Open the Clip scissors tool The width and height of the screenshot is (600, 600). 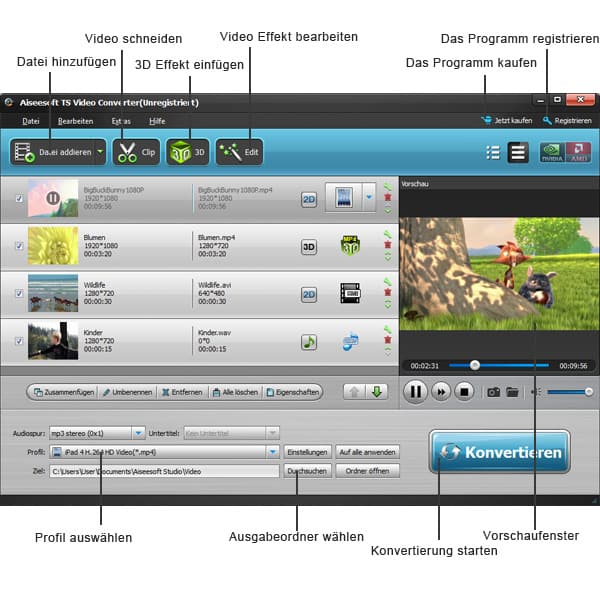pyautogui.click(x=136, y=152)
